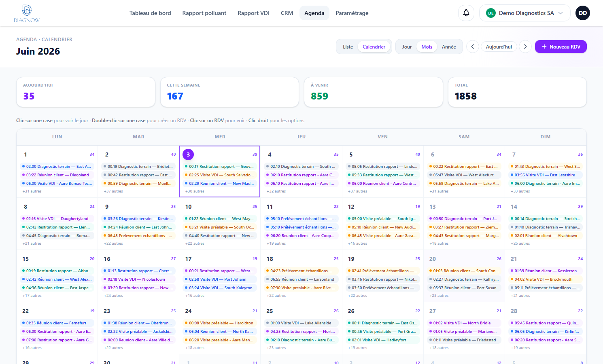The height and width of the screenshot is (364, 603).
Task: Open the Rapport polluant menu
Action: tap(204, 13)
